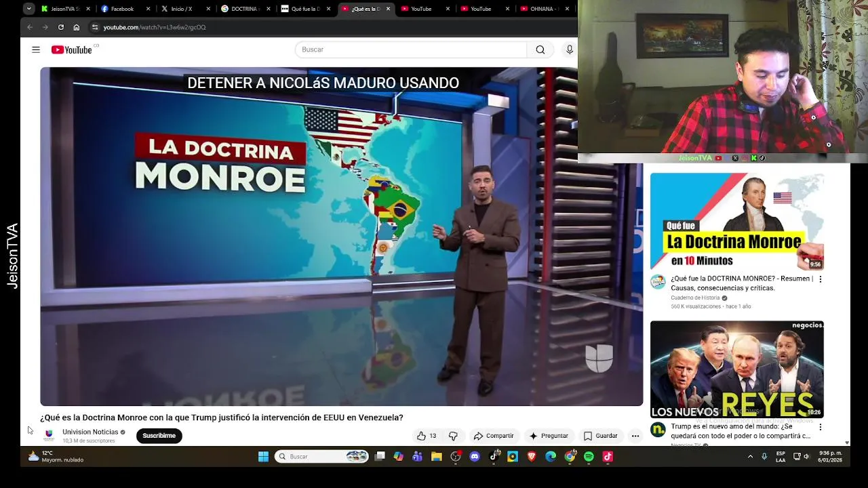Open the Windows Start menu
The height and width of the screenshot is (488, 868).
click(263, 457)
